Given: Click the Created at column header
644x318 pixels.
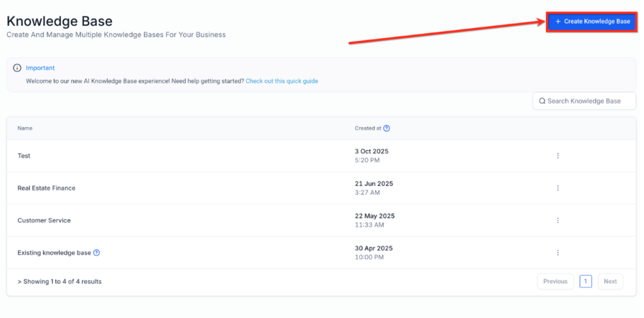Looking at the screenshot, I should pos(367,128).
